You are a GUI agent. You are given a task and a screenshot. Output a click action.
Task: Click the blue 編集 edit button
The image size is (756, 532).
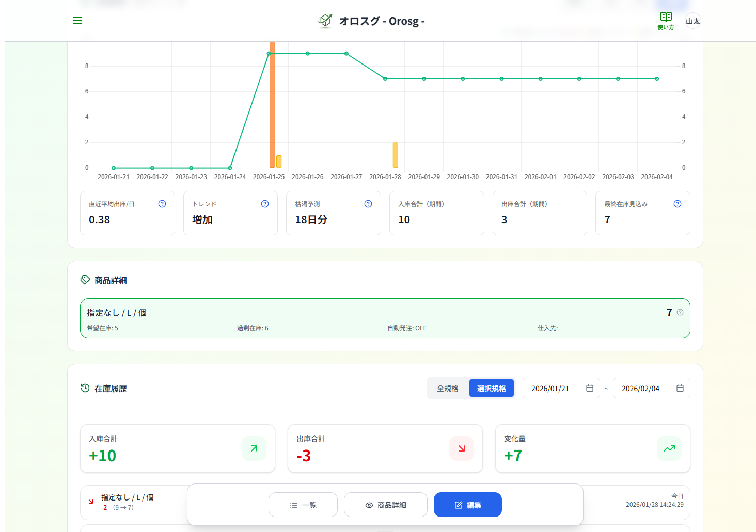tap(468, 505)
